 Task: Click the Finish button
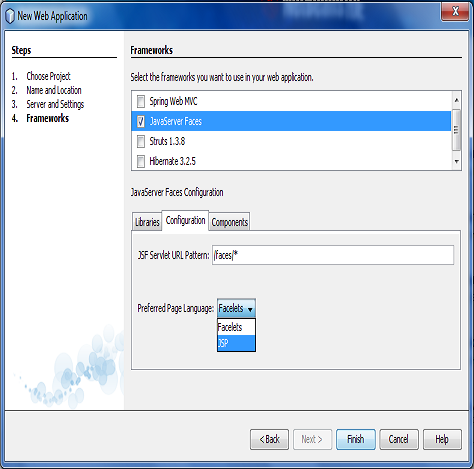click(356, 439)
